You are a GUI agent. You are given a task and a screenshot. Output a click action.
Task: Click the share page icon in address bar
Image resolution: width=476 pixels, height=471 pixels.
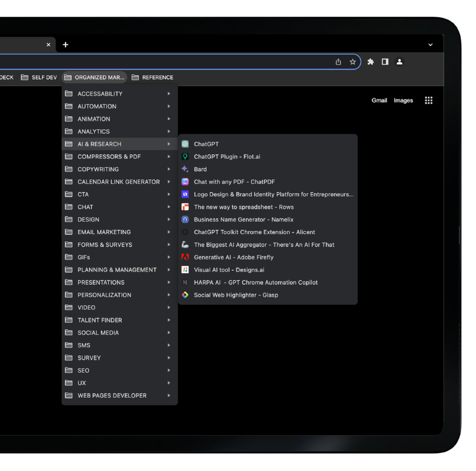[x=338, y=62]
